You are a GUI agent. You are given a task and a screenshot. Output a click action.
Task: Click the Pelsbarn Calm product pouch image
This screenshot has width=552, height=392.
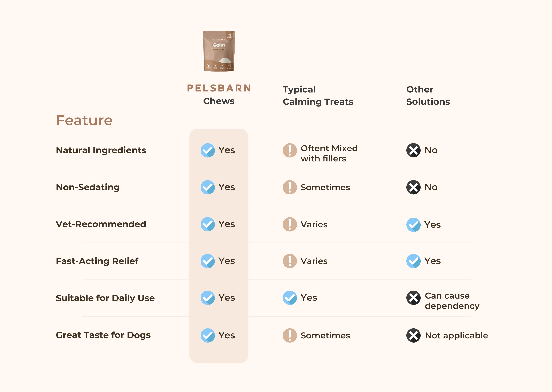(219, 51)
